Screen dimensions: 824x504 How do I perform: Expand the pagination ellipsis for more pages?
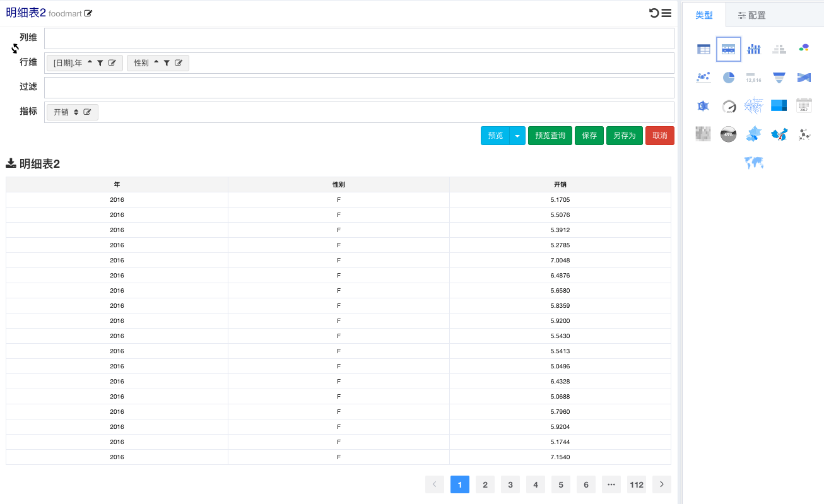611,484
